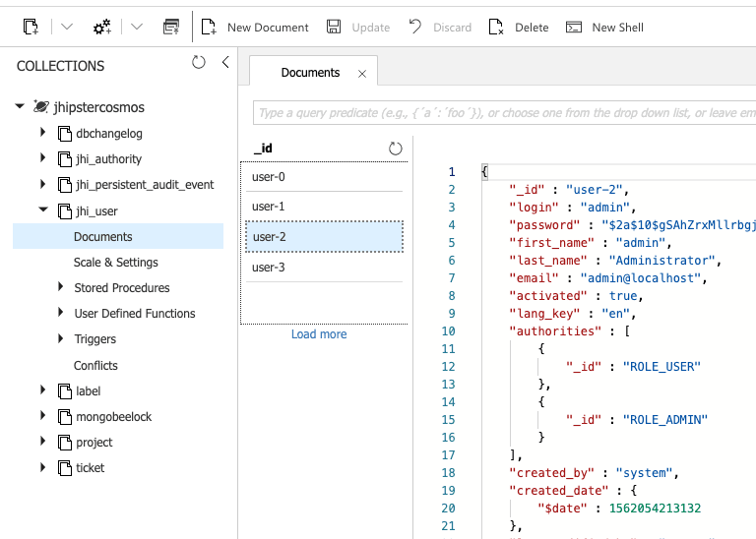Click line number 10 in editor gutter
Viewport: 756px width, 539px height.
click(448, 331)
